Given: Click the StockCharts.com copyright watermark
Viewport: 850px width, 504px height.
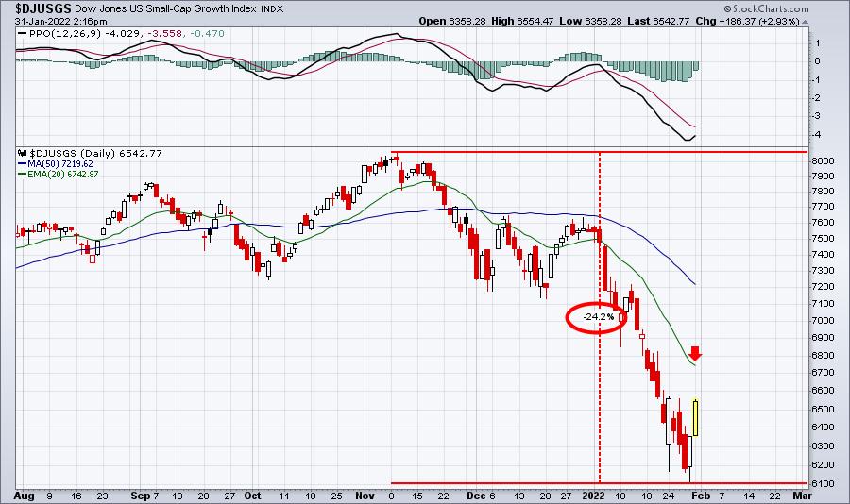Looking at the screenshot, I should [766, 8].
